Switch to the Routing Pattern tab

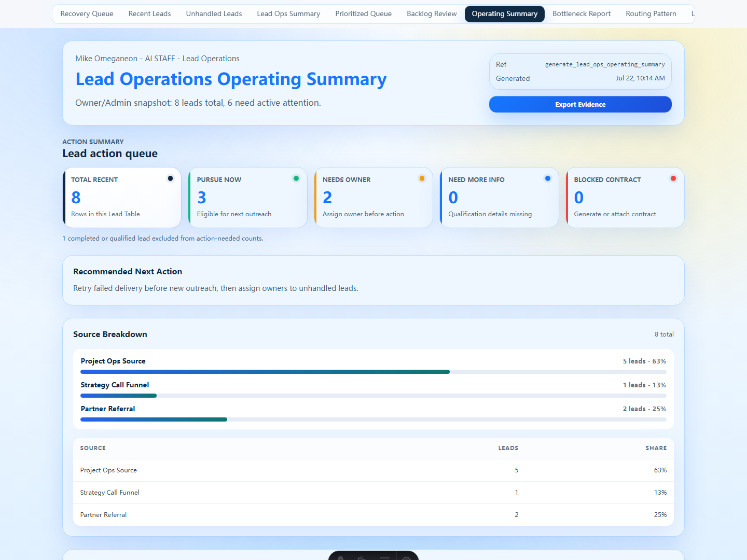(x=651, y=14)
